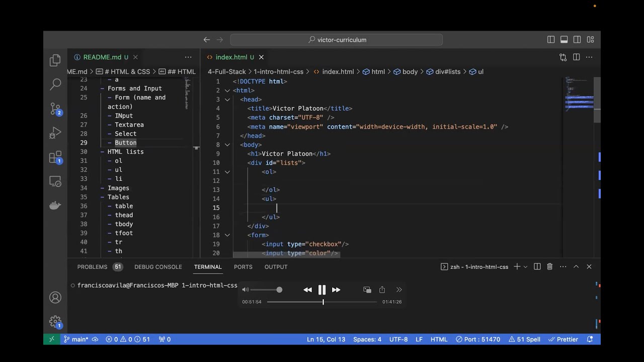This screenshot has width=644, height=362.
Task: Collapse the form tag at line 18
Action: click(227, 235)
